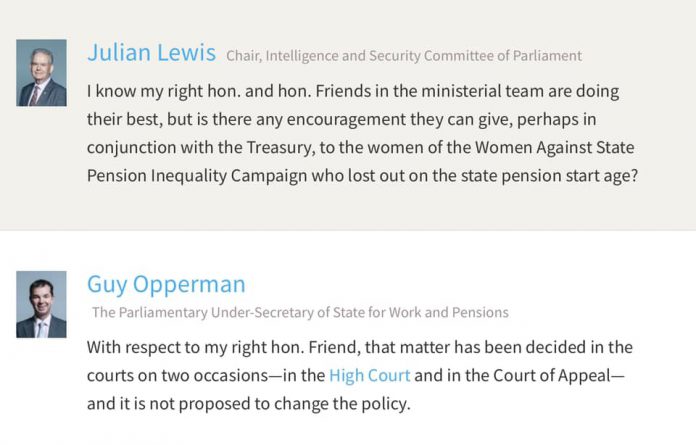Open Guy Opperman's portrait photo
696x445 pixels.
click(42, 304)
